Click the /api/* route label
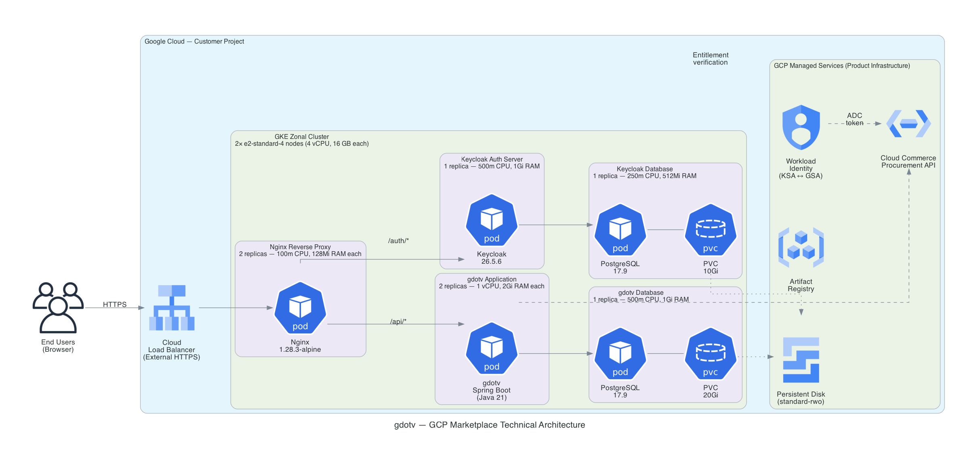This screenshot has width=980, height=462. [398, 321]
